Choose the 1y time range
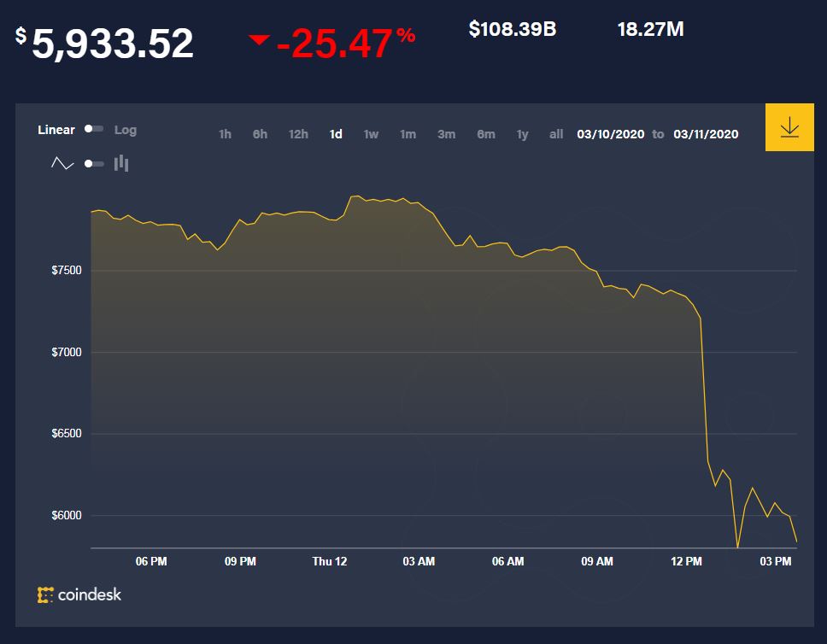The height and width of the screenshot is (644, 827). pos(522,134)
